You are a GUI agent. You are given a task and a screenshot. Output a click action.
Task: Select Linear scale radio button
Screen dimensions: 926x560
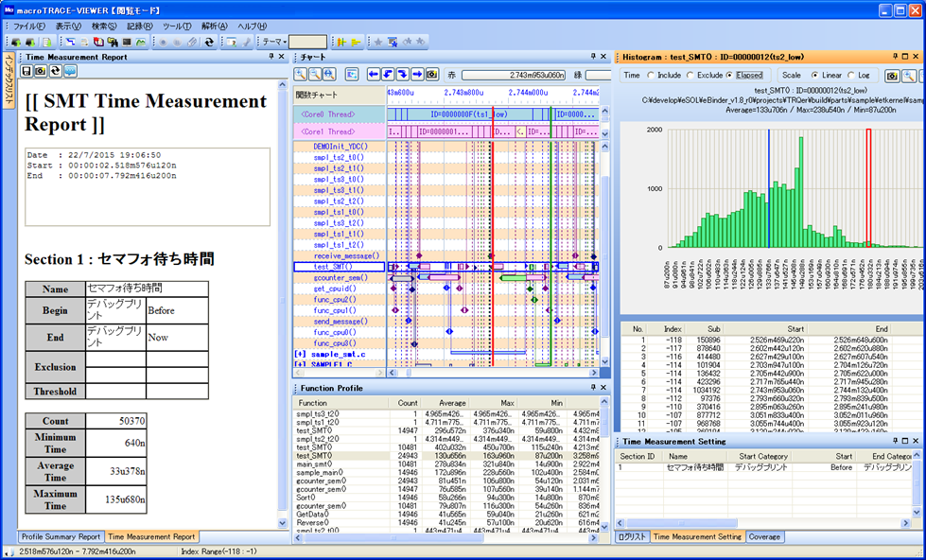click(815, 75)
